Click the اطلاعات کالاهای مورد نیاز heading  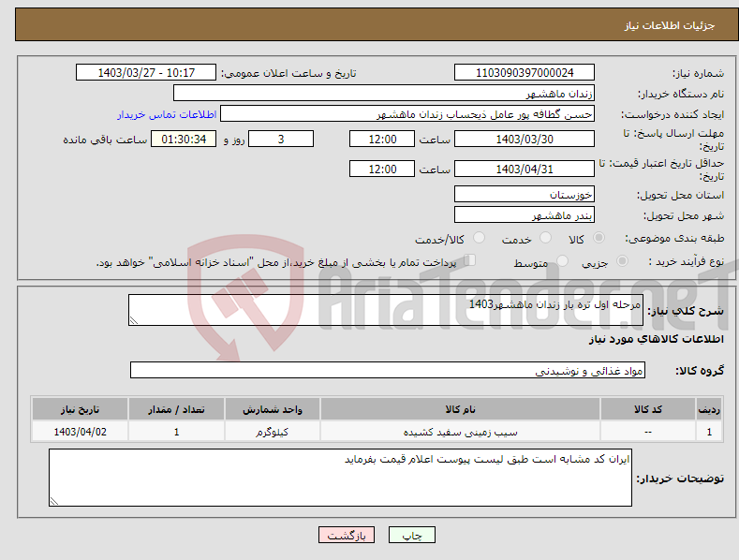(656, 339)
